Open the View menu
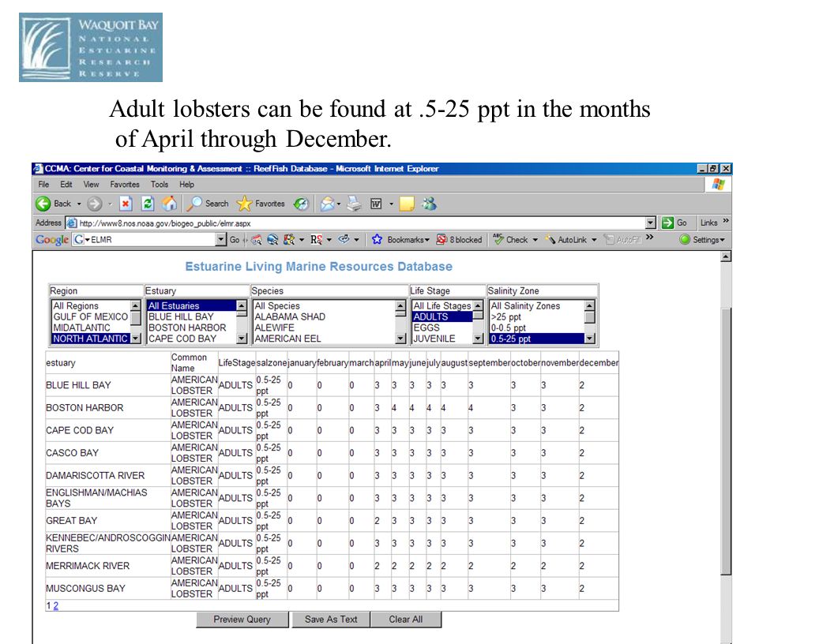This screenshot has width=834, height=644. coord(91,185)
